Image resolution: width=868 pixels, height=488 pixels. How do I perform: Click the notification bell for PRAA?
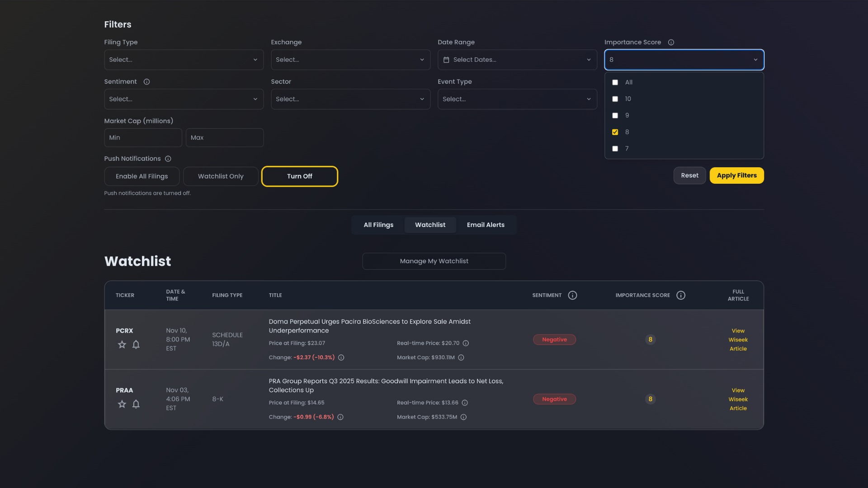pyautogui.click(x=136, y=404)
